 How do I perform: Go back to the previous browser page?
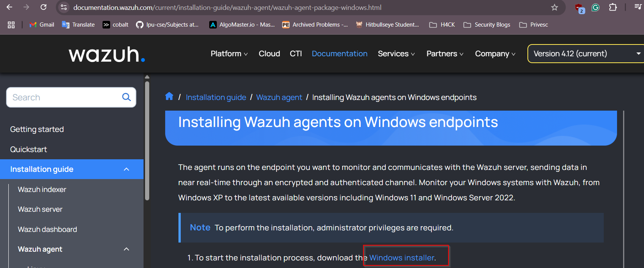pyautogui.click(x=9, y=7)
